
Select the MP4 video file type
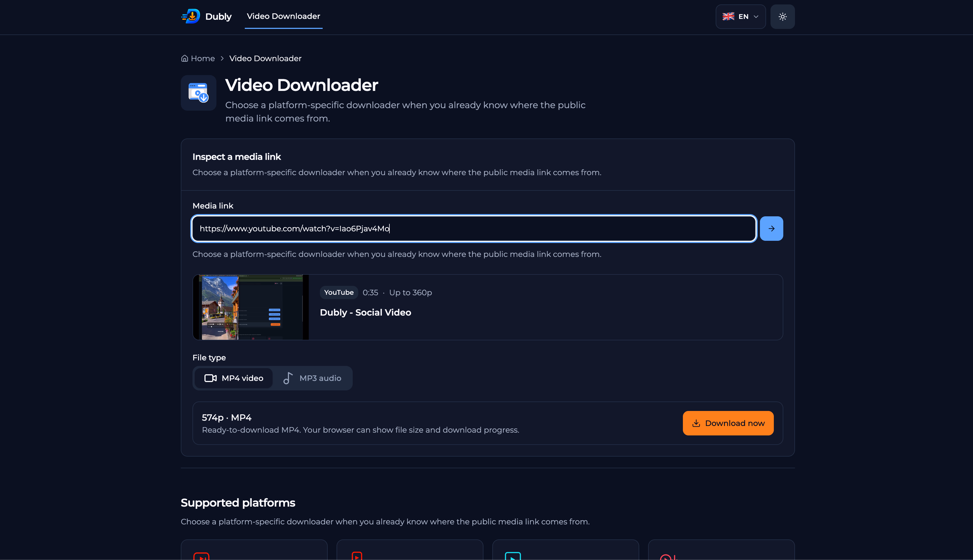[x=234, y=378]
